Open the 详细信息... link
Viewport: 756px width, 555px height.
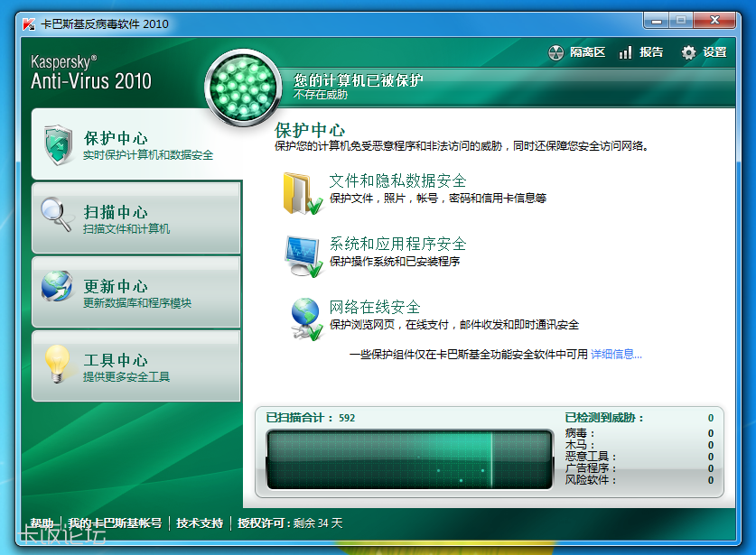616,355
